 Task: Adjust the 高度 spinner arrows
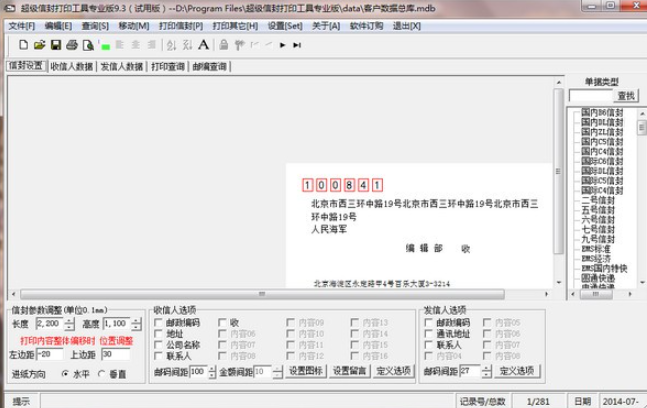[137, 324]
